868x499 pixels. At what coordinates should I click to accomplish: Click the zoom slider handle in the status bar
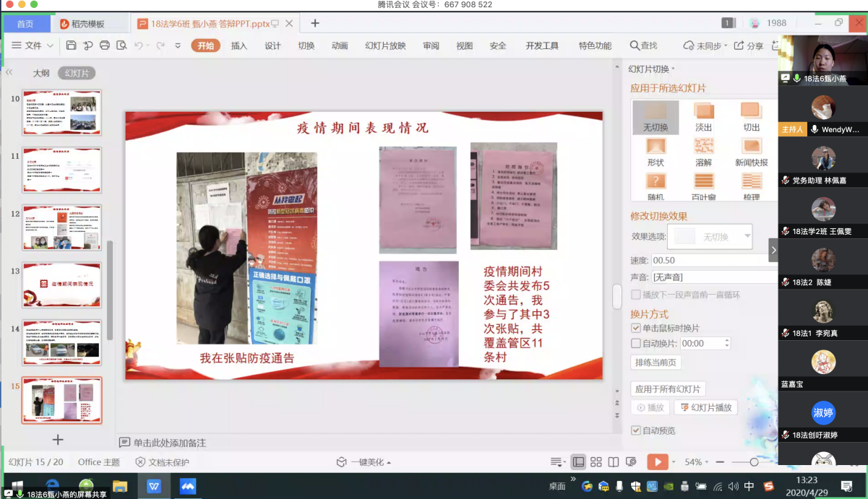pyautogui.click(x=754, y=462)
